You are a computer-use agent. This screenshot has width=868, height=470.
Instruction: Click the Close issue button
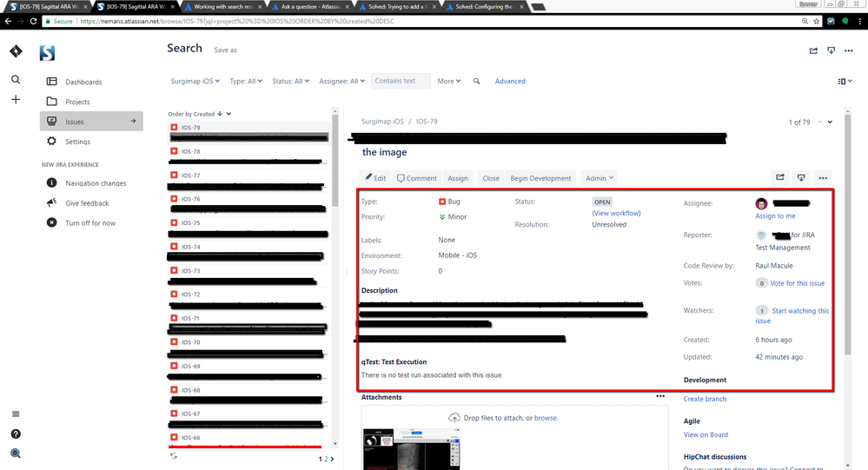[x=491, y=178]
